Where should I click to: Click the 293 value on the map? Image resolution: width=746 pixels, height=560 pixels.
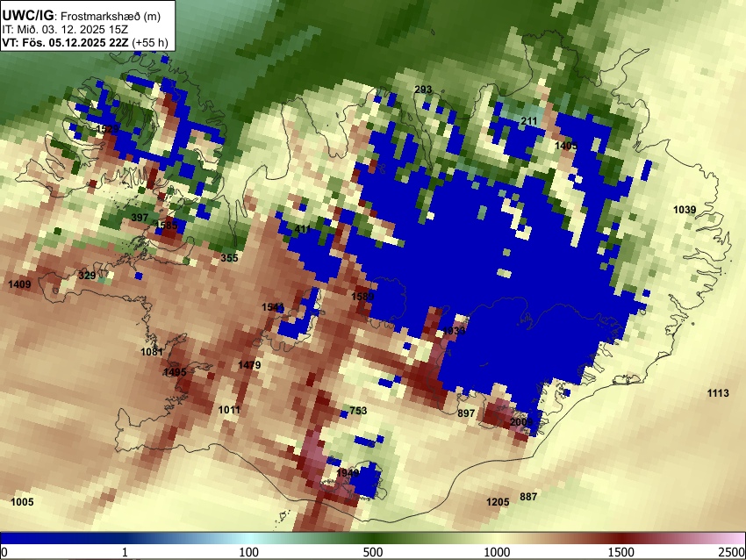tap(423, 90)
